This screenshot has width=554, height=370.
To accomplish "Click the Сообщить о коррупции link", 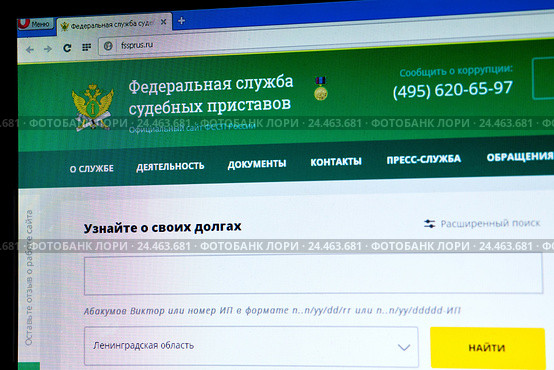I will [x=456, y=71].
